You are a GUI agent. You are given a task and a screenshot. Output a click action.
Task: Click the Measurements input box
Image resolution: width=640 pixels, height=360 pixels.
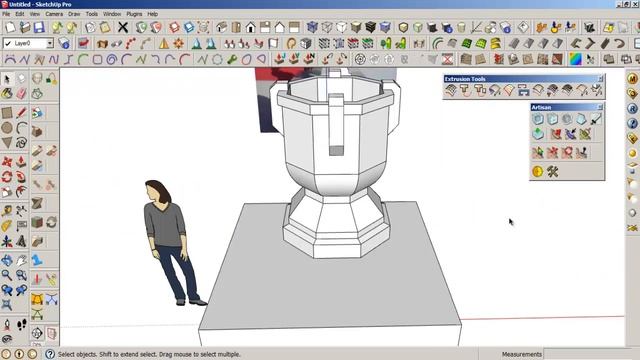pos(591,354)
